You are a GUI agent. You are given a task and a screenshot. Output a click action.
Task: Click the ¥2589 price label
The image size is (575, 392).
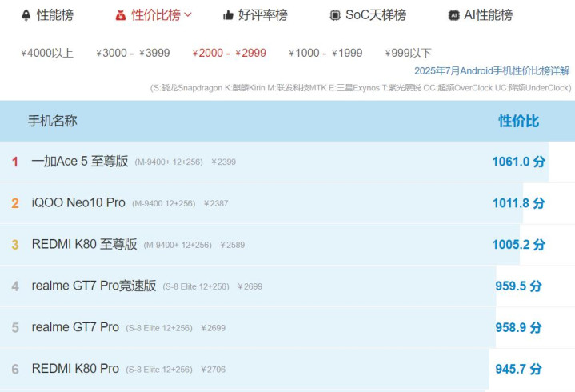point(233,245)
